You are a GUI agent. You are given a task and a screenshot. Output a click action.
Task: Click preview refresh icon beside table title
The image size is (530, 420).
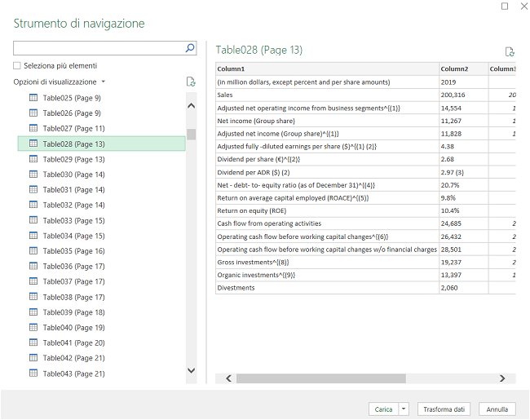510,51
